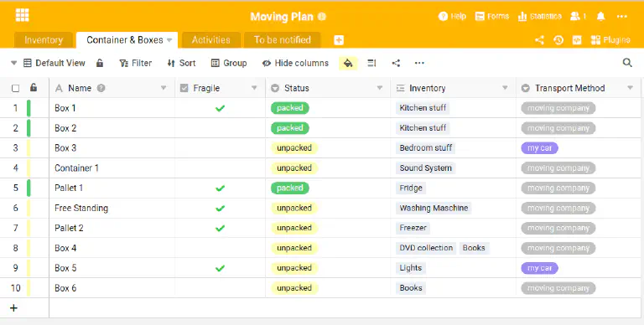Switch to the Activities tab

(x=211, y=40)
